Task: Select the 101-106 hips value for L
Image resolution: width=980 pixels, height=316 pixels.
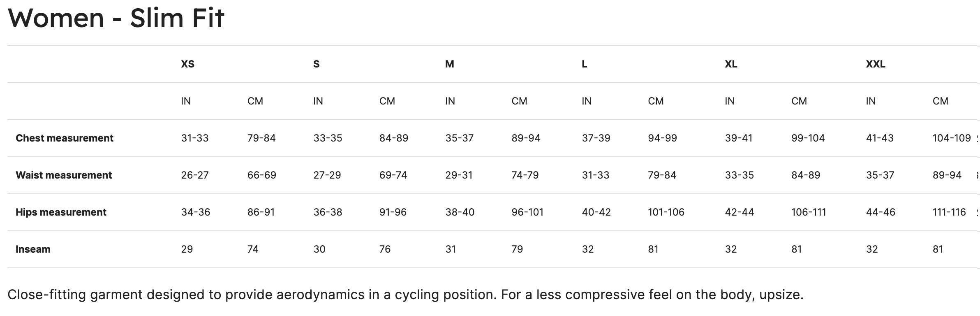Action: pyautogui.click(x=666, y=212)
